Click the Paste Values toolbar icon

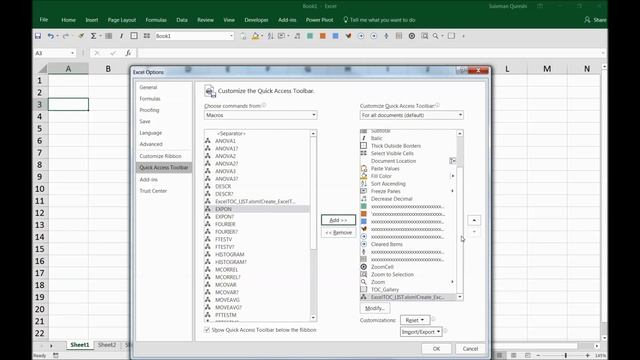click(243, 36)
